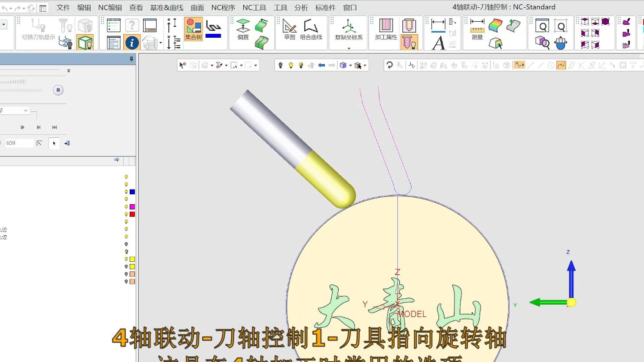Click the blue info (i) toolbar icon
This screenshot has height=362, width=644.
(131, 42)
